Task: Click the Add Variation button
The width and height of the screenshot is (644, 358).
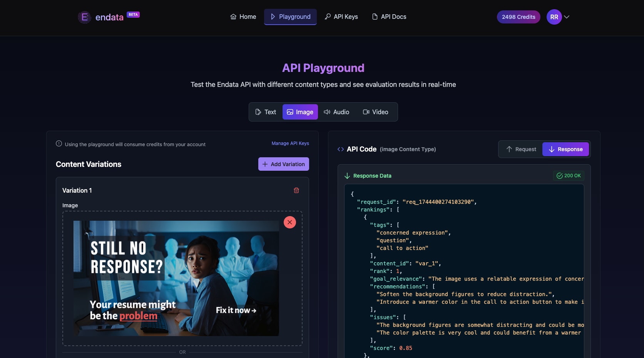Action: click(284, 164)
